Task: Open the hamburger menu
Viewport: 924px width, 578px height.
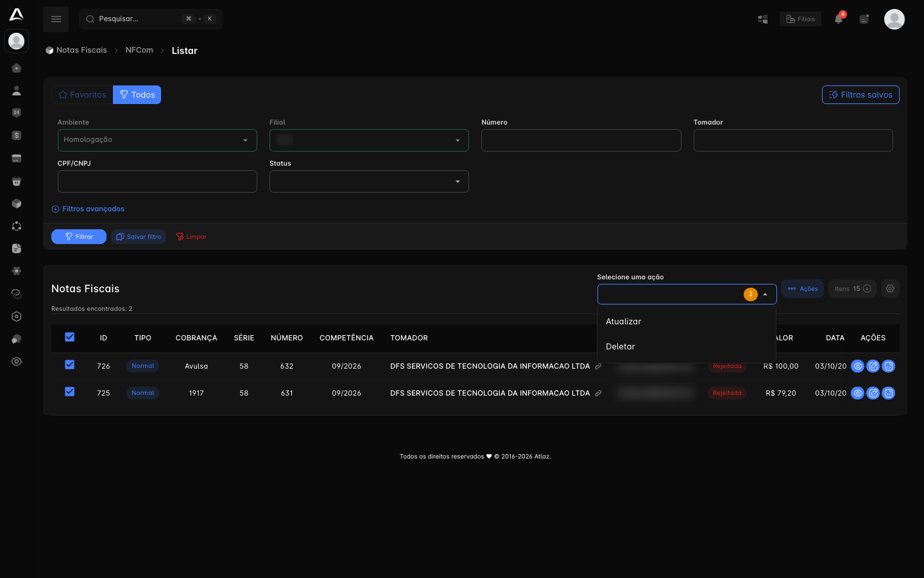Action: [56, 19]
